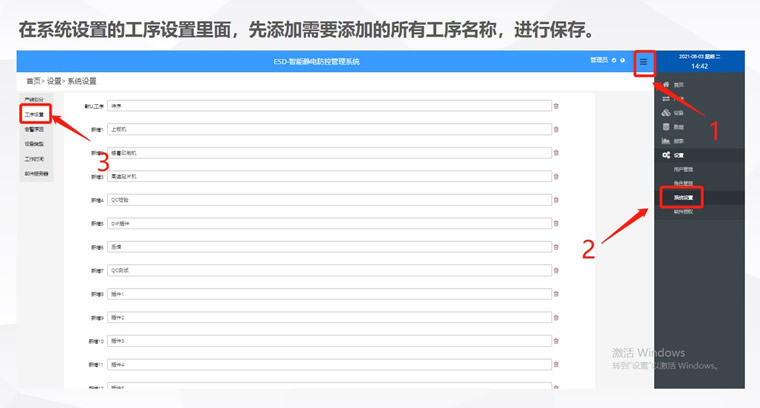The width and height of the screenshot is (760, 408).
Task: Delete the 默认工序 row via trash icon
Action: click(x=556, y=106)
